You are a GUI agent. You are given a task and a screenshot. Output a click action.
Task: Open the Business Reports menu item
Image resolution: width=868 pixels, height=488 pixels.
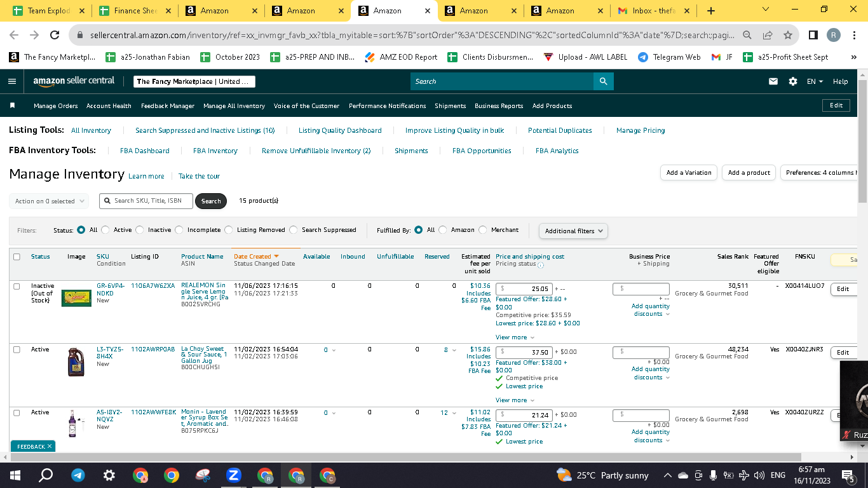pyautogui.click(x=499, y=106)
